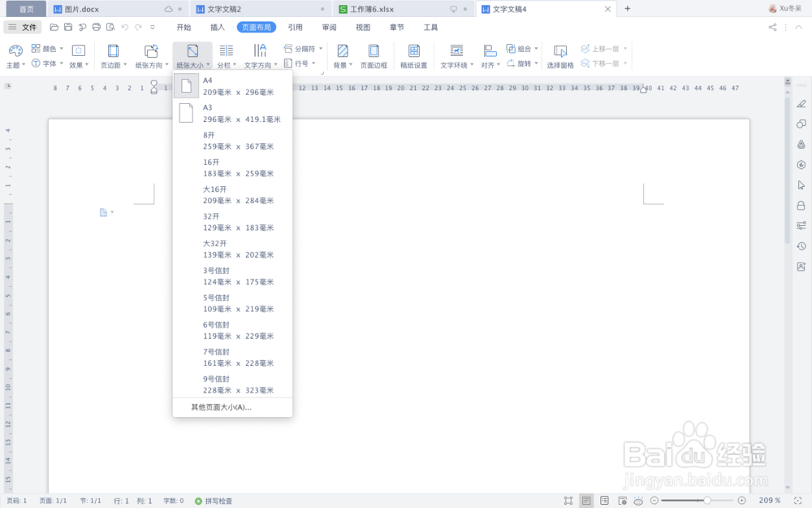Choose 5号信封 envelope size from the list
Viewport: 812px width, 508px height.
(232, 303)
